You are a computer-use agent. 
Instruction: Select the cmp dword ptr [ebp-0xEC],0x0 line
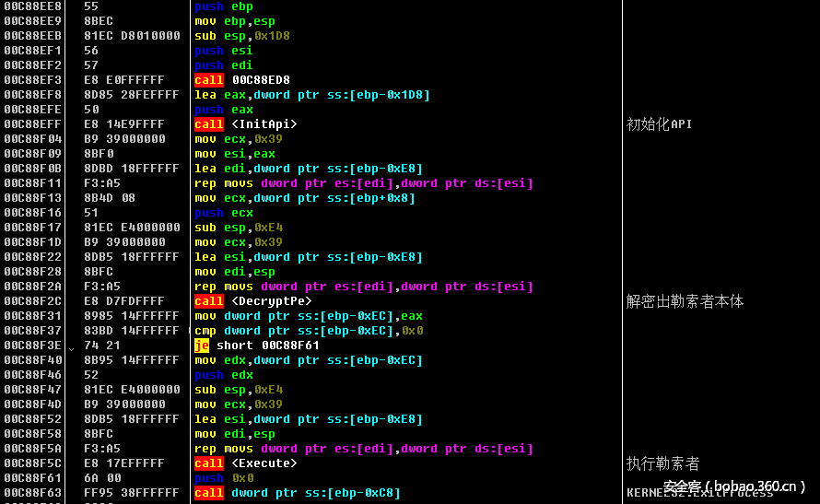(x=308, y=331)
